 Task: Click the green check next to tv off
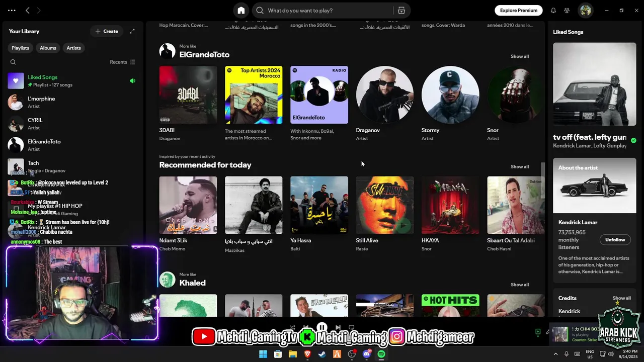[633, 141]
